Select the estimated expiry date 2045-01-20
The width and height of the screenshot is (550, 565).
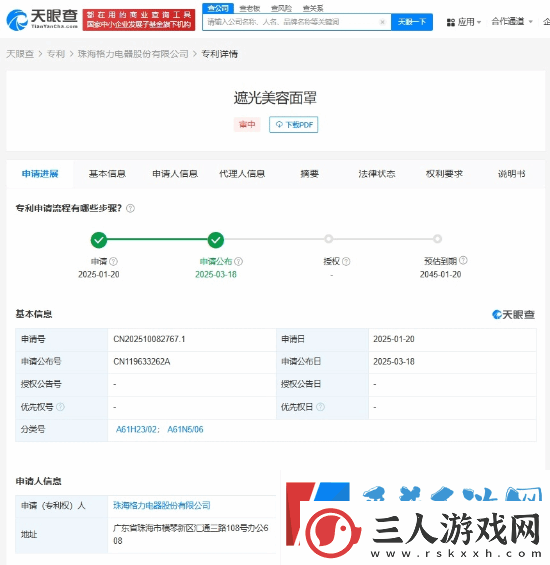(440, 275)
